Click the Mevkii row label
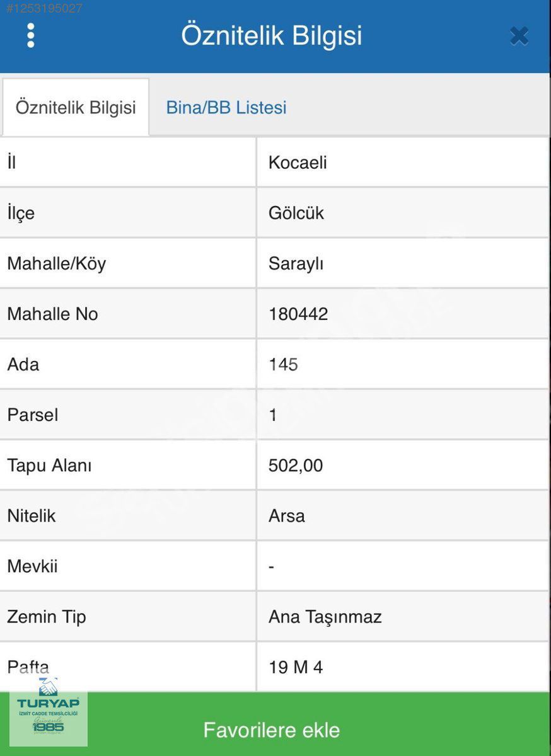551x756 pixels. (x=32, y=566)
